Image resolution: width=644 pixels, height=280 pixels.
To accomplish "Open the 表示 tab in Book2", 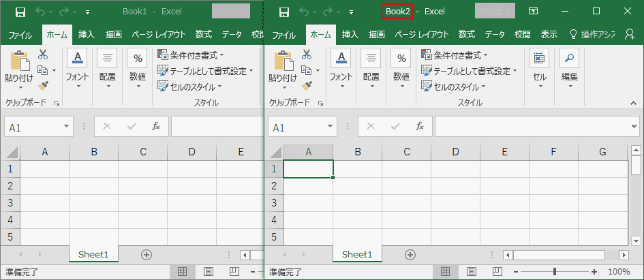I will 549,35.
